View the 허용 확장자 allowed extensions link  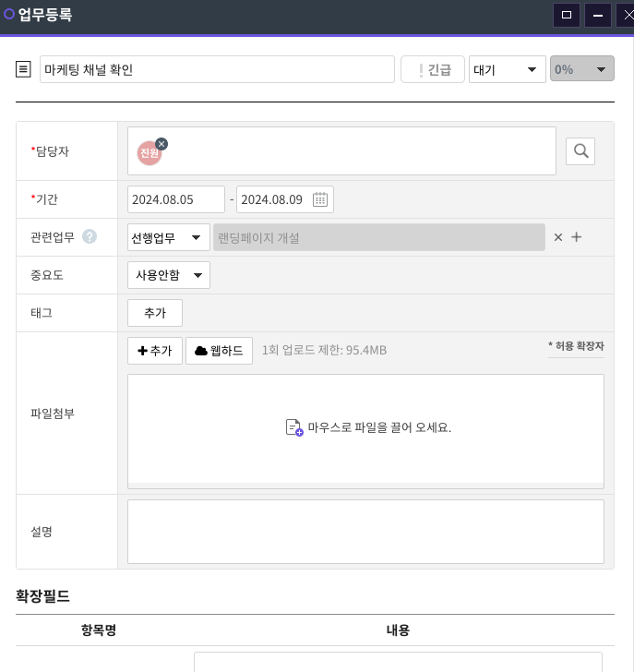[x=576, y=345]
